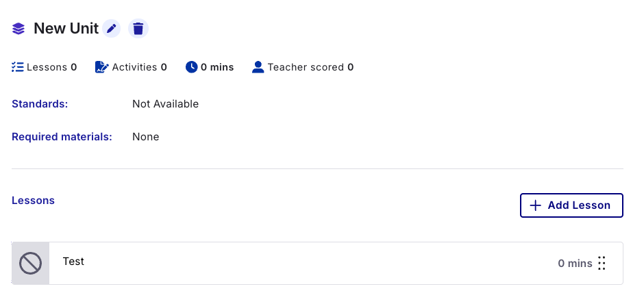The height and width of the screenshot is (304, 644).
Task: Delete the unit with the trash icon
Action: 138,29
